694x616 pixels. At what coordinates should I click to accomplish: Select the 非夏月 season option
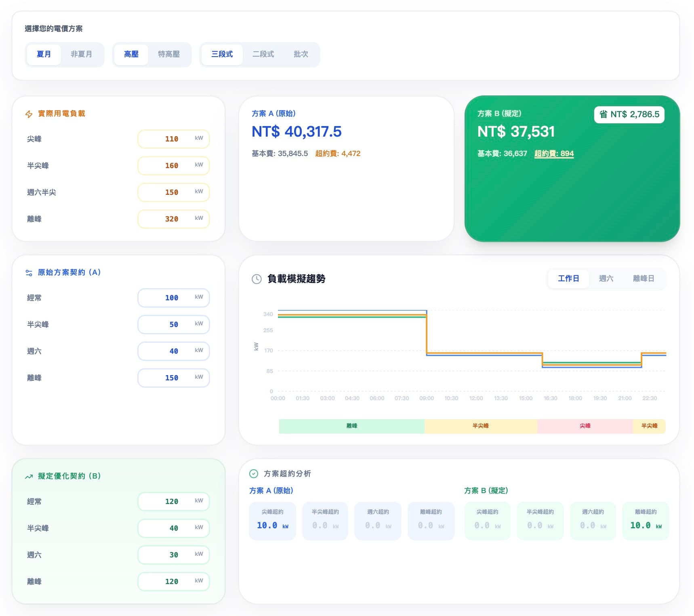point(81,54)
